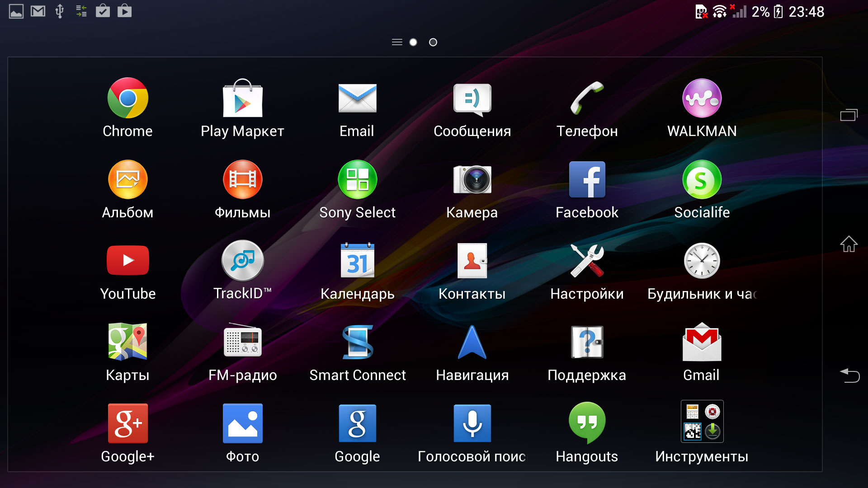
Task: Launch the Socialife app
Action: coord(702,190)
